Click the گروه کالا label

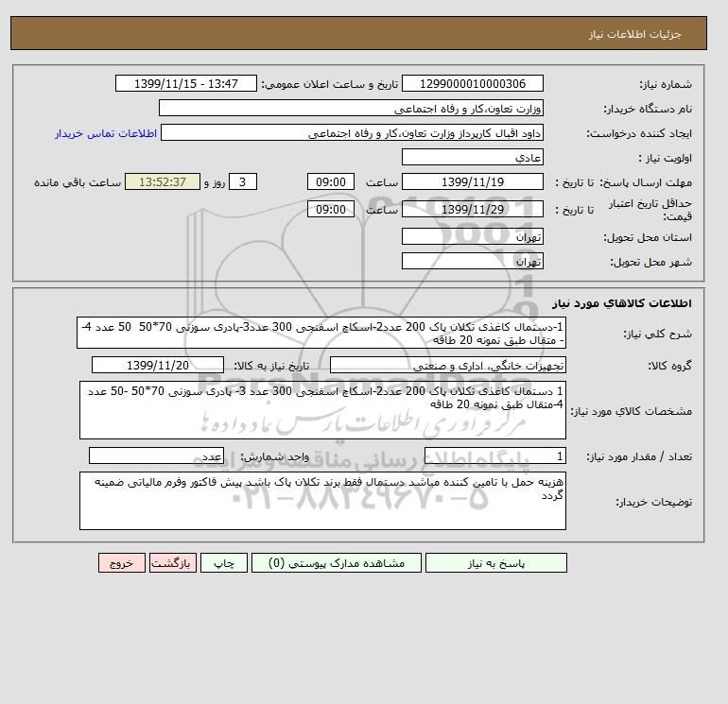(x=669, y=366)
